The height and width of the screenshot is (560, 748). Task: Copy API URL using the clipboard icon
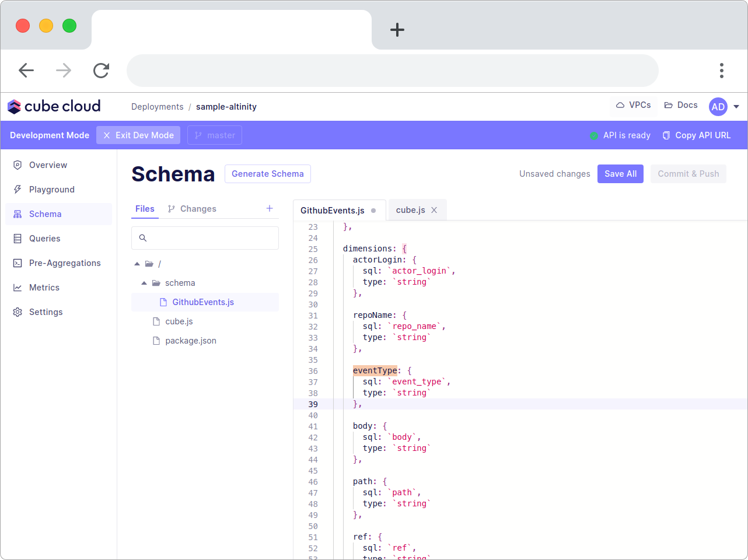pos(666,135)
